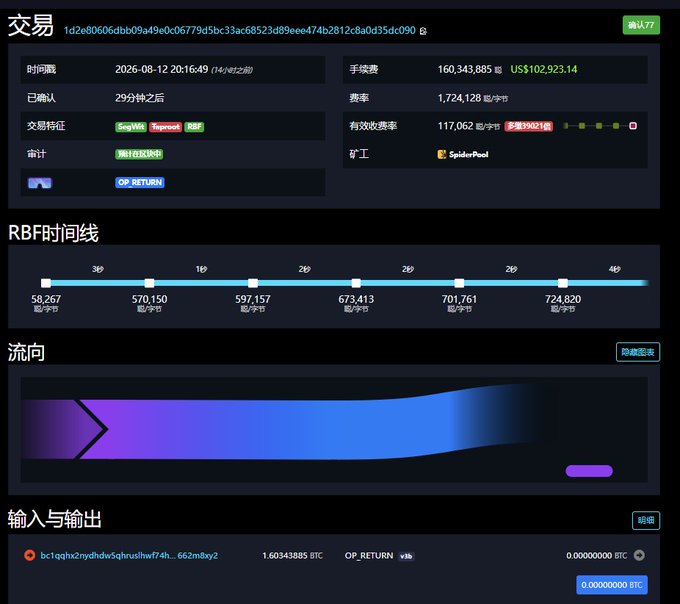
Task: Click the fee USD value US$102,923.14
Action: pos(543,69)
